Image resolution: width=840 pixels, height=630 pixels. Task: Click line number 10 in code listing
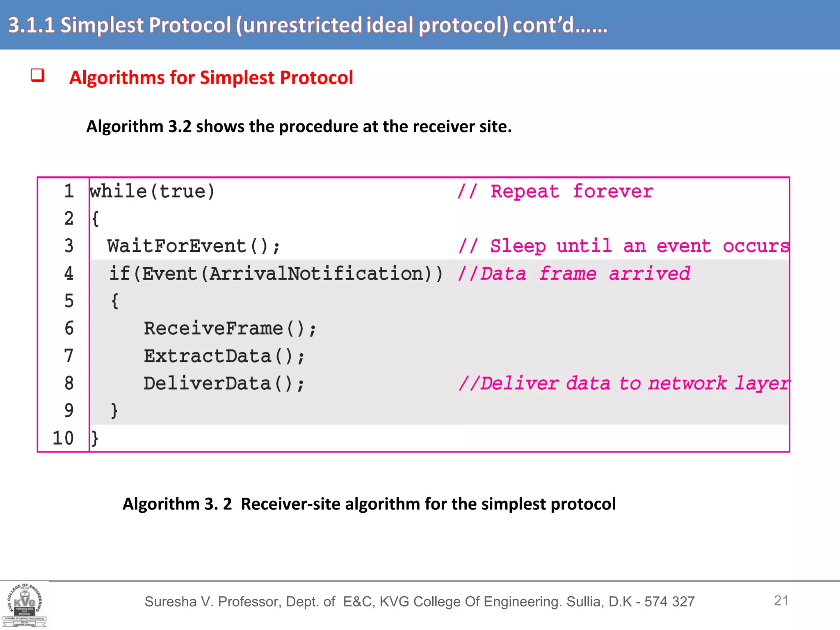pos(63,438)
